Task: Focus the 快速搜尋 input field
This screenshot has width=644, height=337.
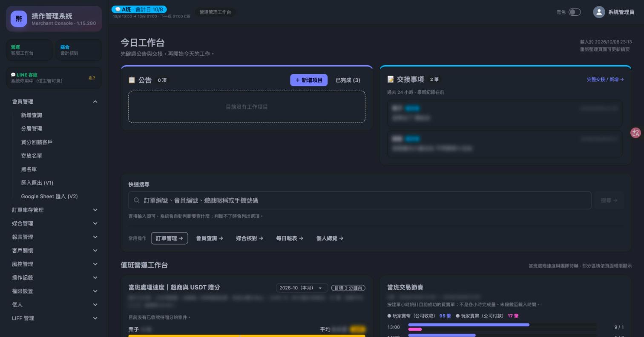Action: pos(360,200)
